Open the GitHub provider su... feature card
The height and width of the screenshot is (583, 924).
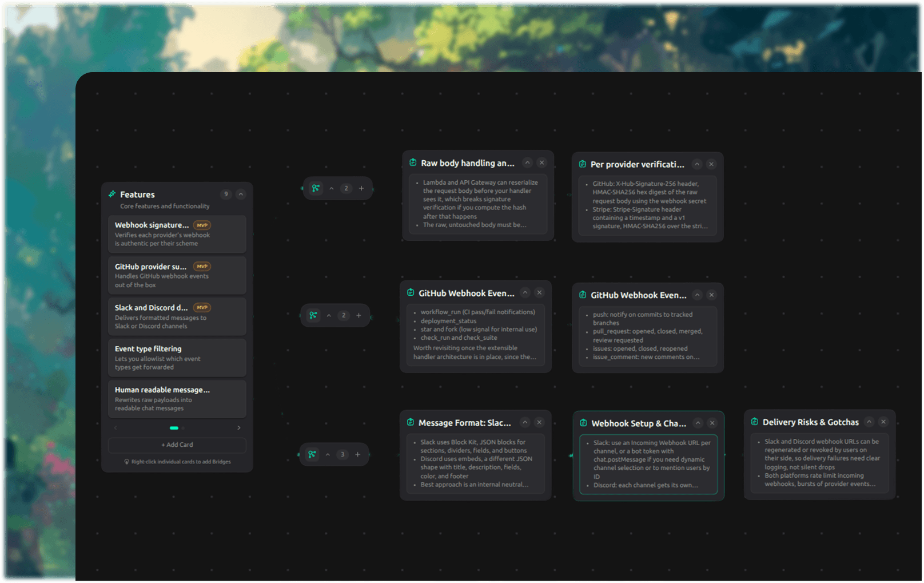(177, 275)
